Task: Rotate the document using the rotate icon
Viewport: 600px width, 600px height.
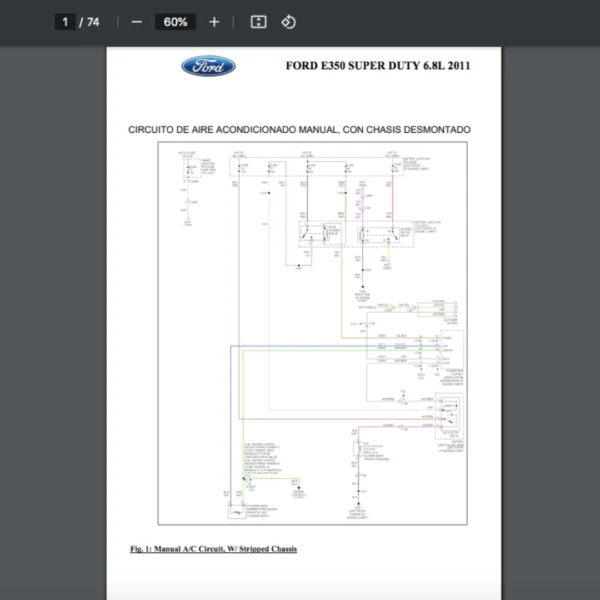Action: point(288,22)
